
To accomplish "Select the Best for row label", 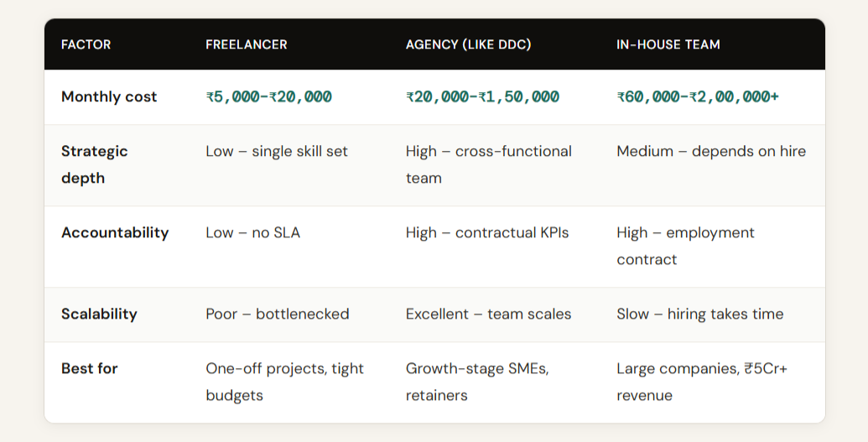I will 90,369.
